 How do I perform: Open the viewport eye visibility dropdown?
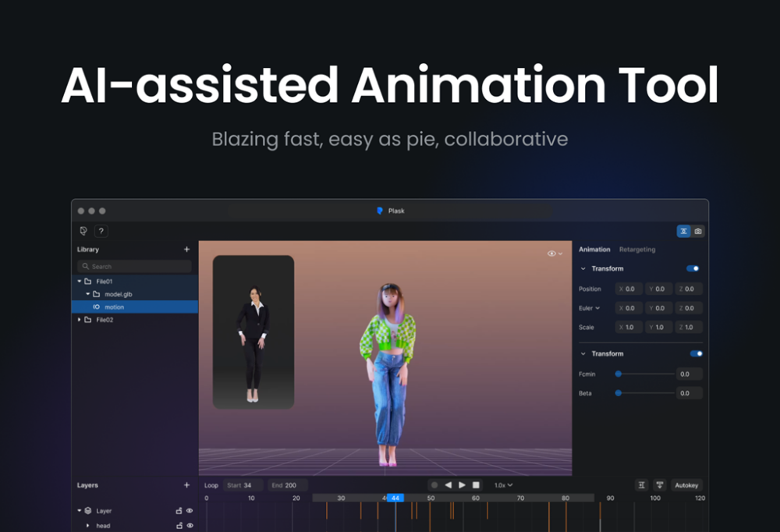coord(555,254)
